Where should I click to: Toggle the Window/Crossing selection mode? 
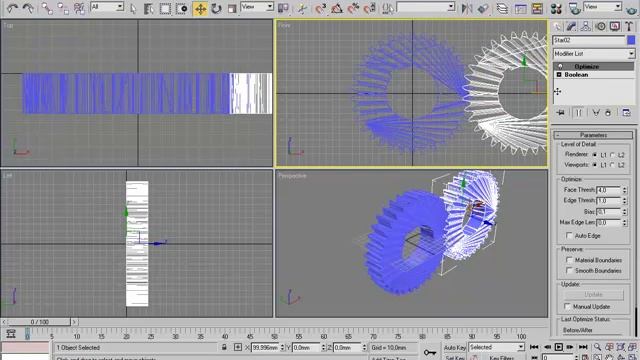182,8
